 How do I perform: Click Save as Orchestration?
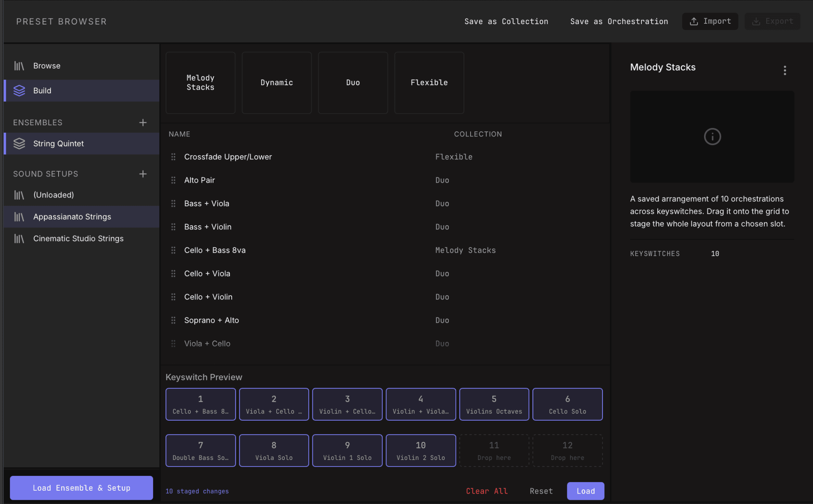tap(619, 21)
